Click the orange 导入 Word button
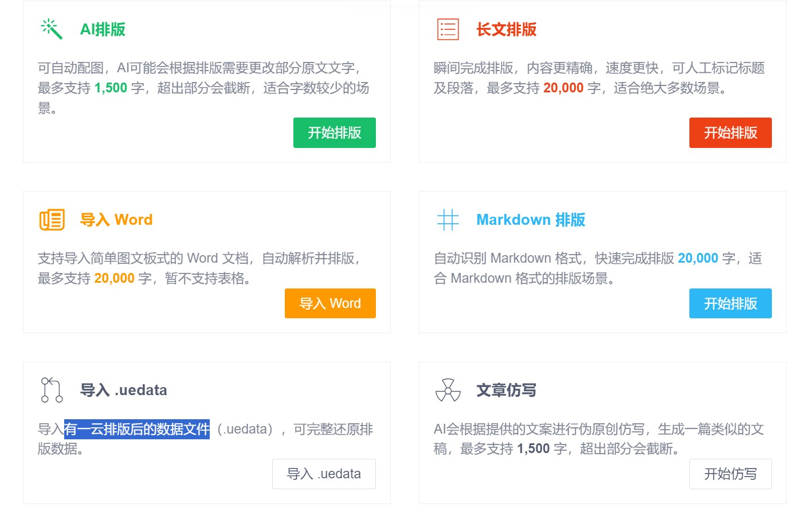Image resolution: width=812 pixels, height=515 pixels. [330, 303]
